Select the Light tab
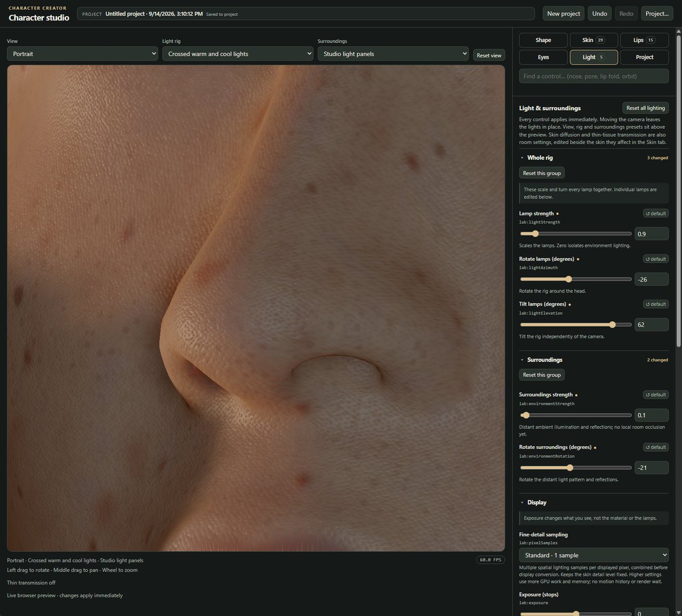682x616 pixels. click(593, 57)
